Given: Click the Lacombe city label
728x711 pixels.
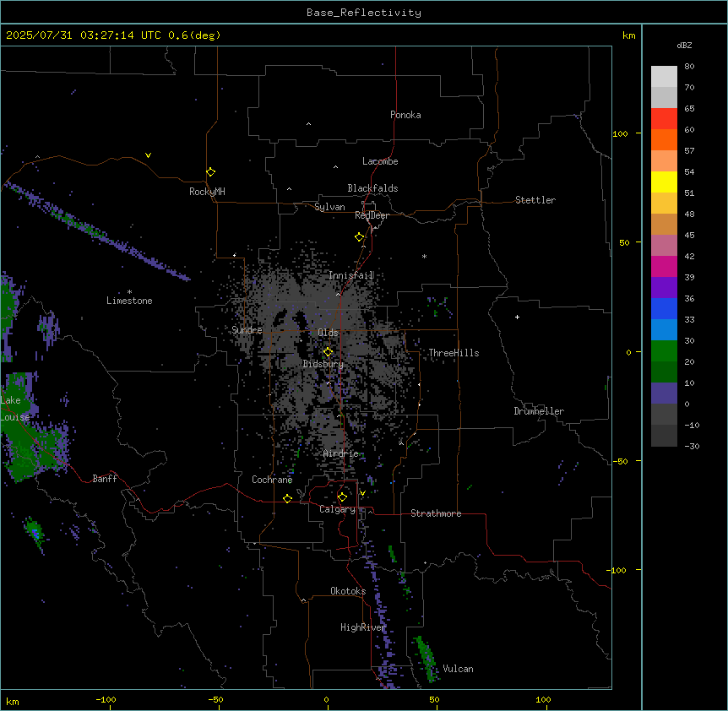Looking at the screenshot, I should (380, 161).
